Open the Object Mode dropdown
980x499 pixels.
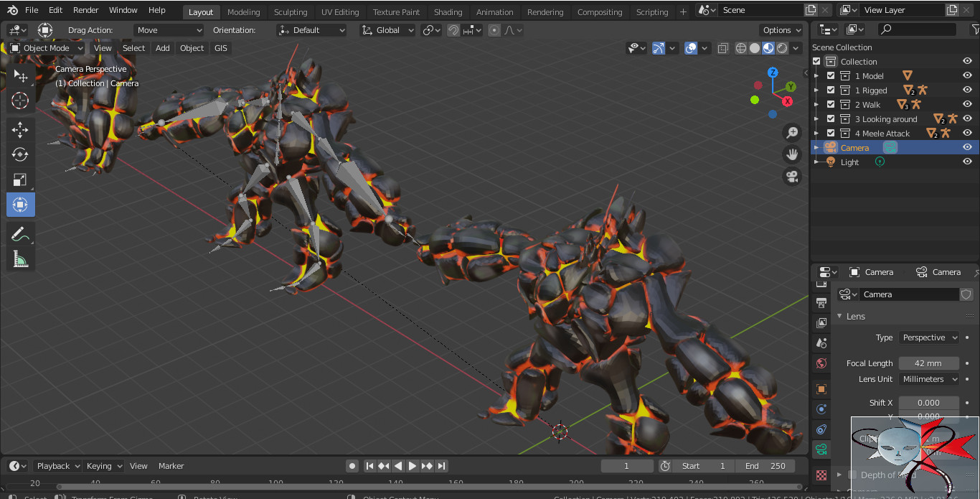47,48
